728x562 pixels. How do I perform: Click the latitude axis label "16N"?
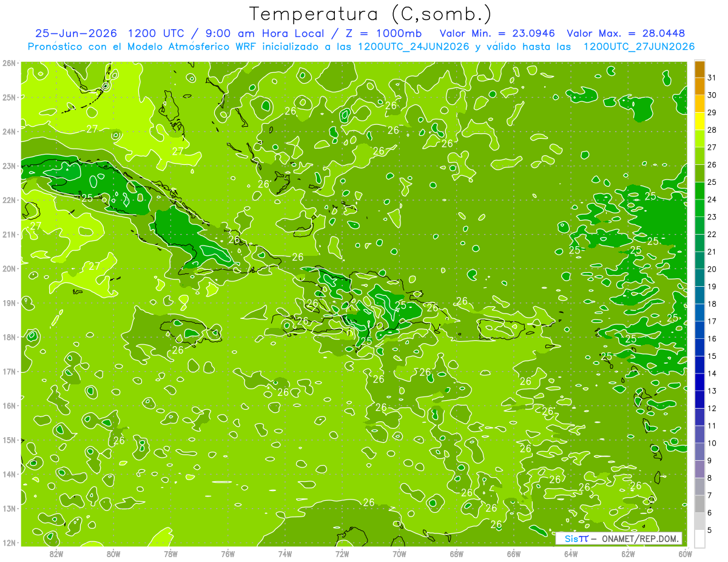pos(8,406)
